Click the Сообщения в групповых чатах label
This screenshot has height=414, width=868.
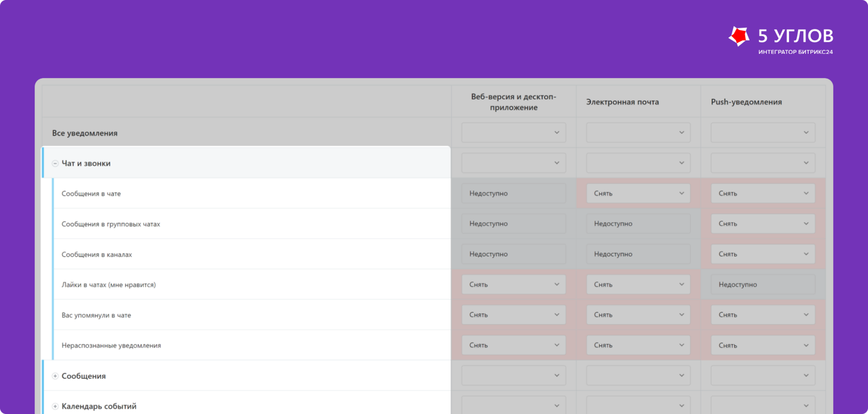111,224
